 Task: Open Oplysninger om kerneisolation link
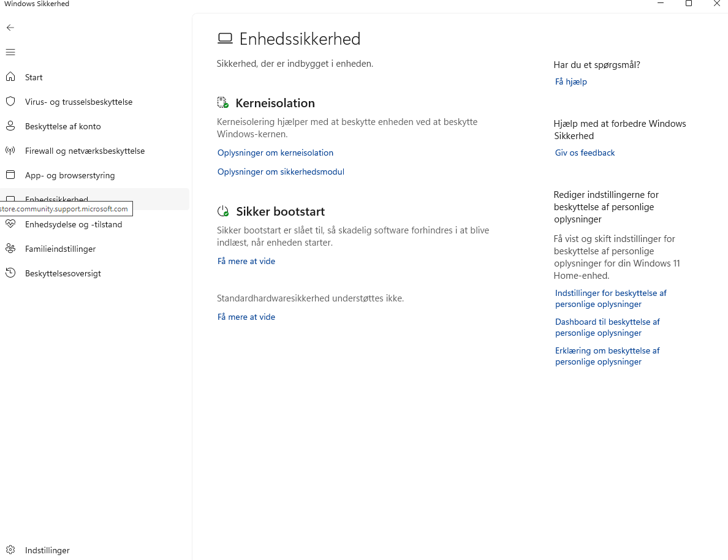pos(275,153)
